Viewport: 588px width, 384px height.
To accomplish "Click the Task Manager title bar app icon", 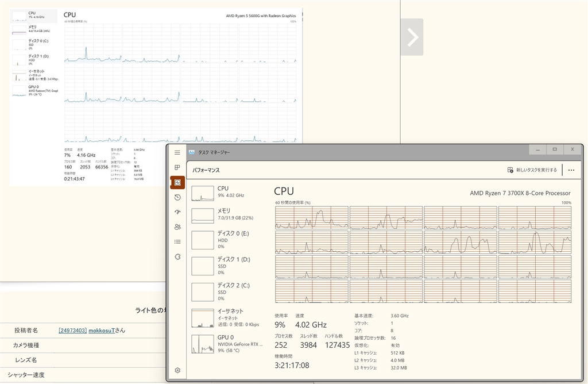I will (x=192, y=152).
